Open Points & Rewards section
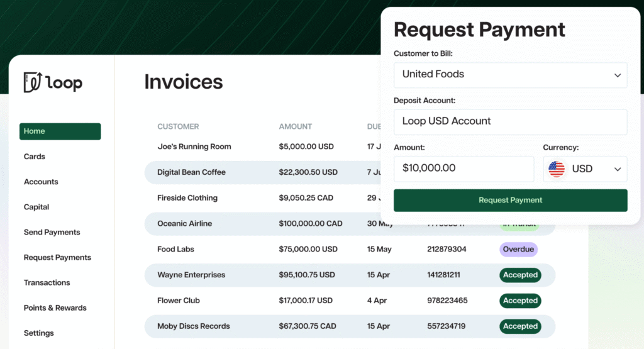 coord(55,307)
